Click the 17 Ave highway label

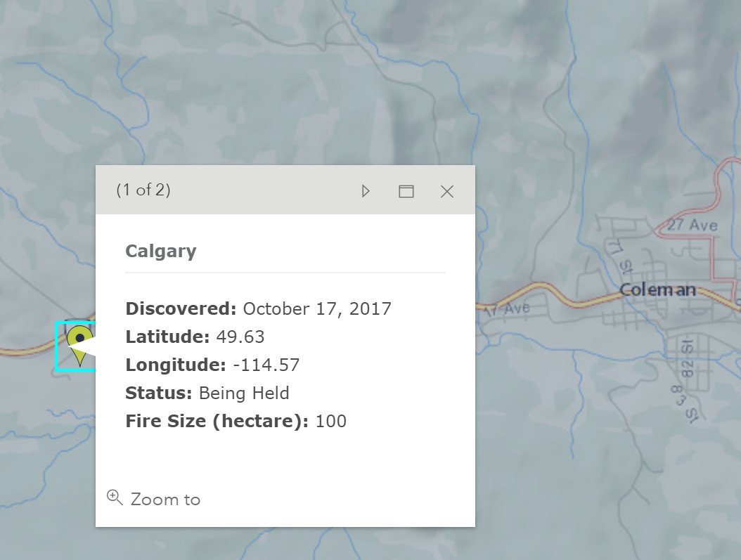(x=508, y=307)
